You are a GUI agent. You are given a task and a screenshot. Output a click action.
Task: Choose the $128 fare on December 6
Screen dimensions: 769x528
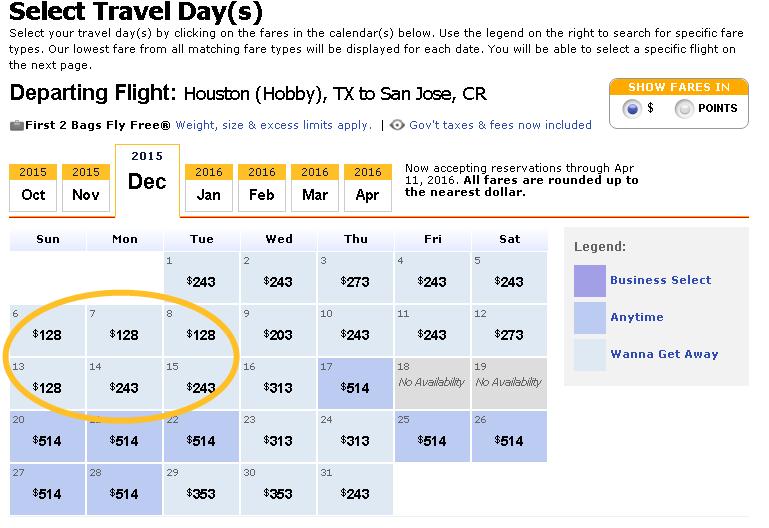[x=47, y=335]
